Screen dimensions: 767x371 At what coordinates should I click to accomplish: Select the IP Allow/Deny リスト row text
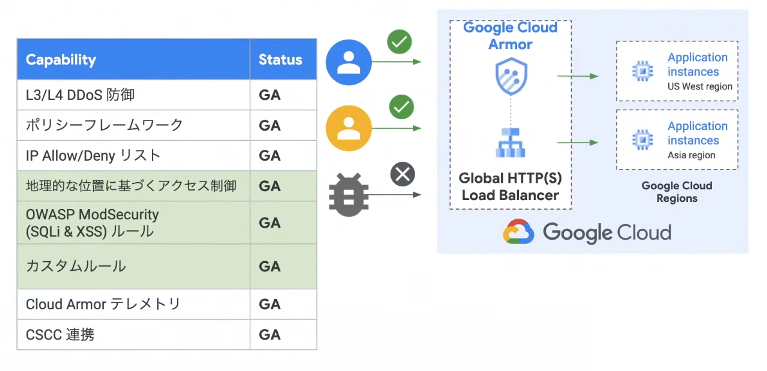(93, 156)
